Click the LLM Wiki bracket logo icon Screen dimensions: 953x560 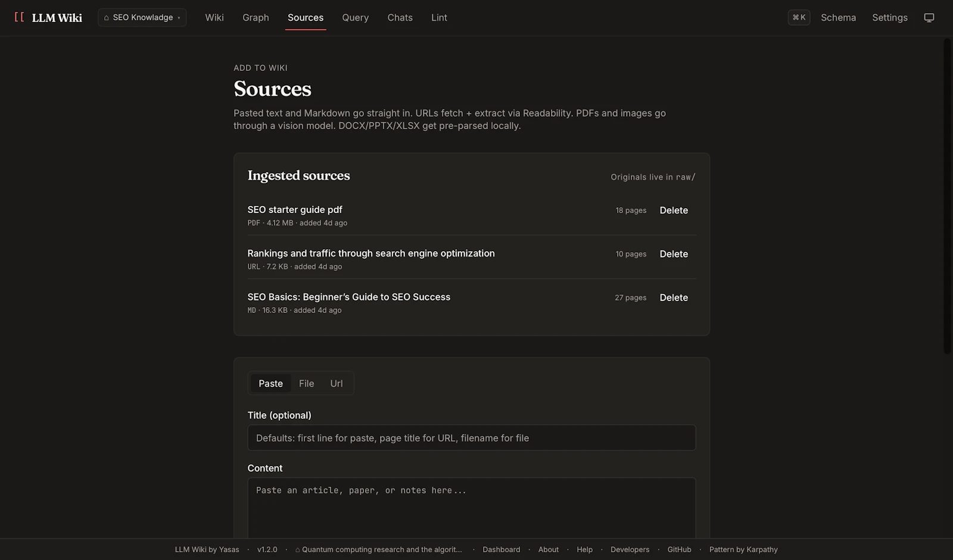19,17
